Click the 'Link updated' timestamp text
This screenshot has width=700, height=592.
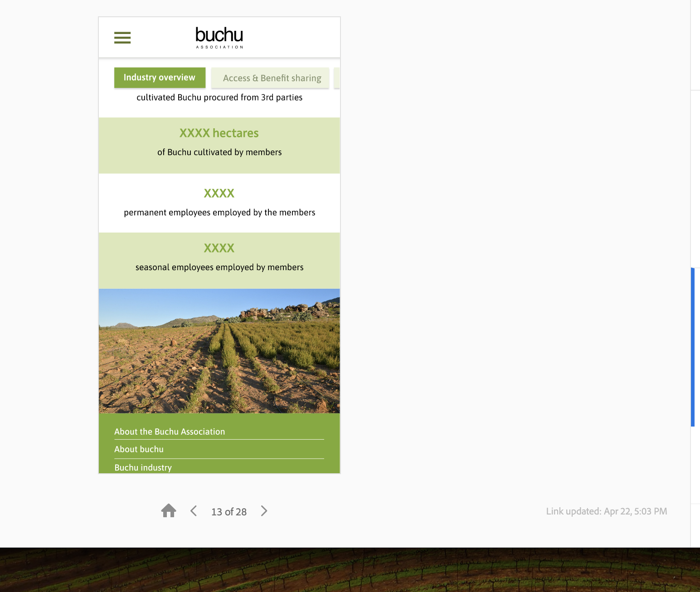(606, 511)
